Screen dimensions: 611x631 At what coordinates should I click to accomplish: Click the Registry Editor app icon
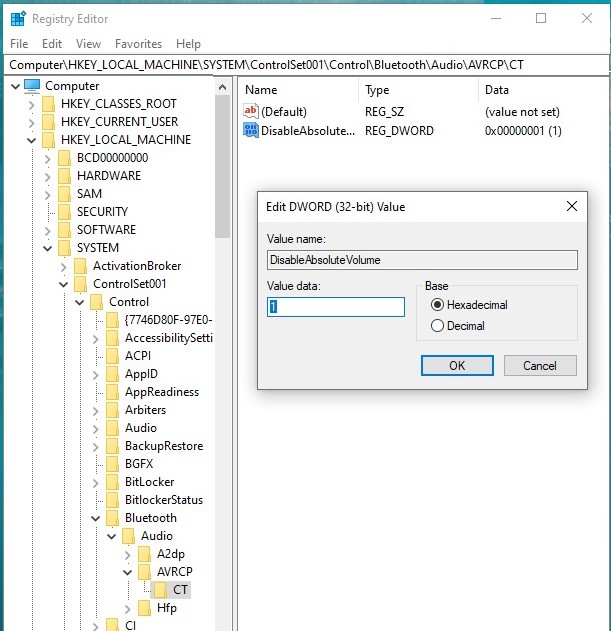[18, 19]
